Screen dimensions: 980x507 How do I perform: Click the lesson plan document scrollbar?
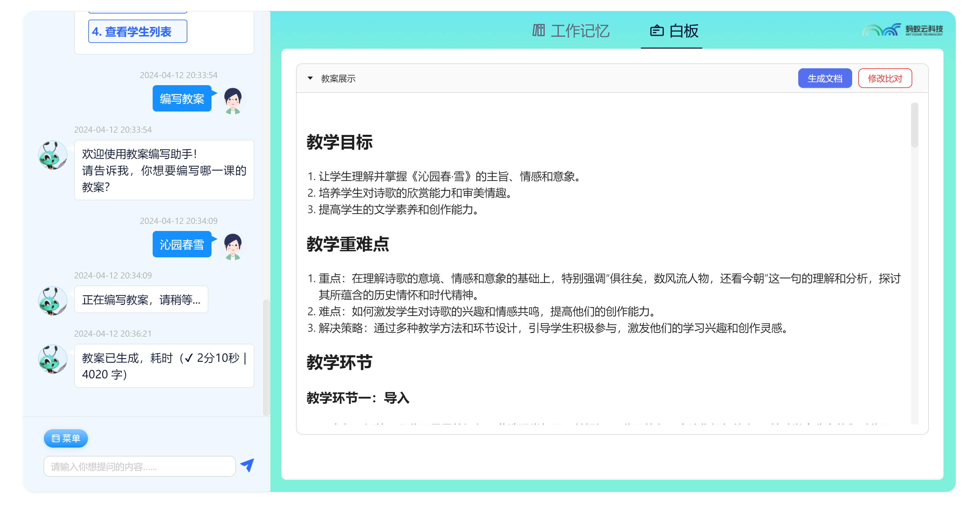tap(915, 125)
